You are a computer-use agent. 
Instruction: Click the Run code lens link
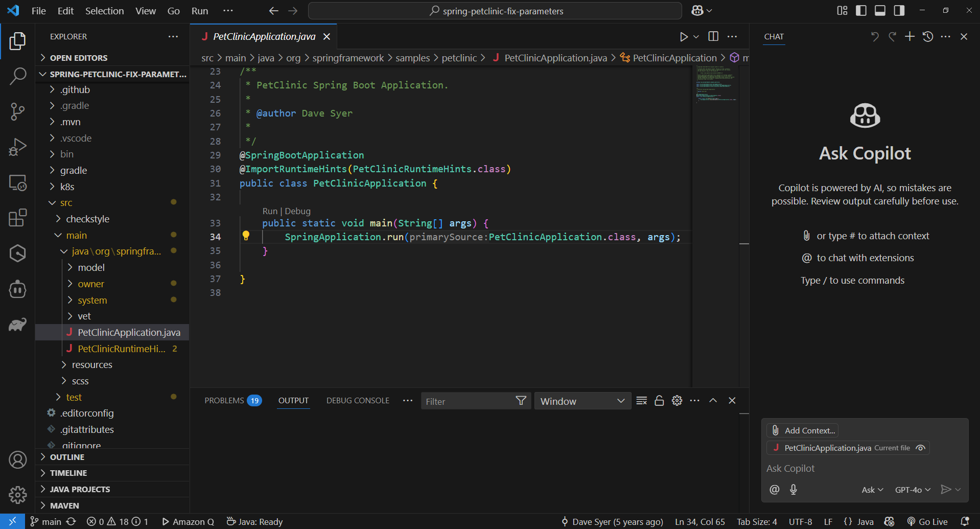pyautogui.click(x=269, y=211)
